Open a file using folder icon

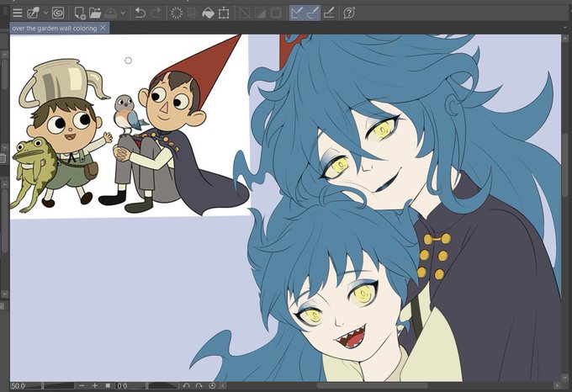pos(95,13)
